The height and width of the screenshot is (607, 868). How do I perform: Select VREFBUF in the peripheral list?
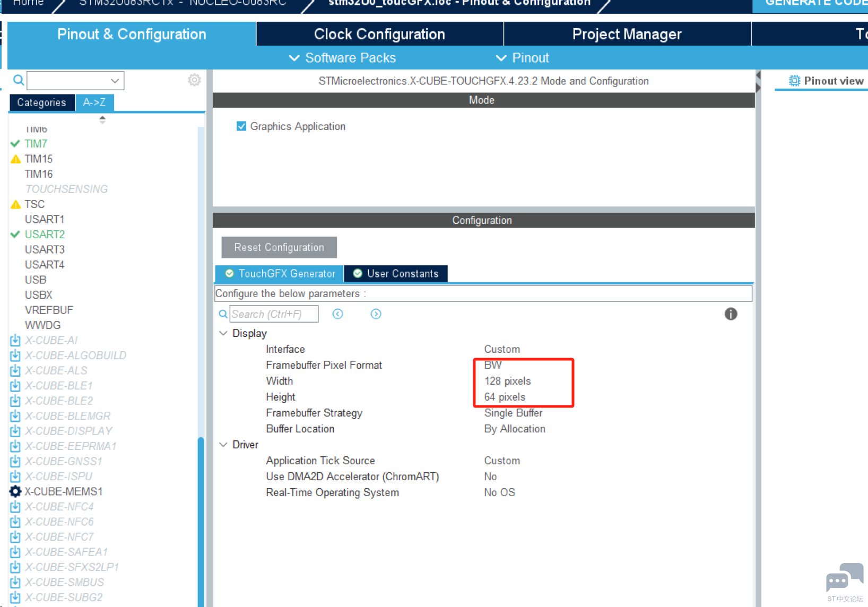point(49,310)
